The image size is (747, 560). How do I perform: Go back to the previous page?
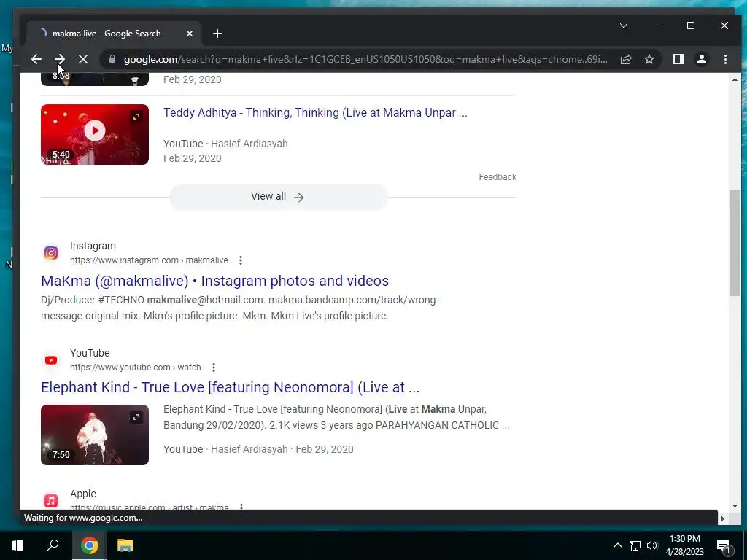(36, 59)
